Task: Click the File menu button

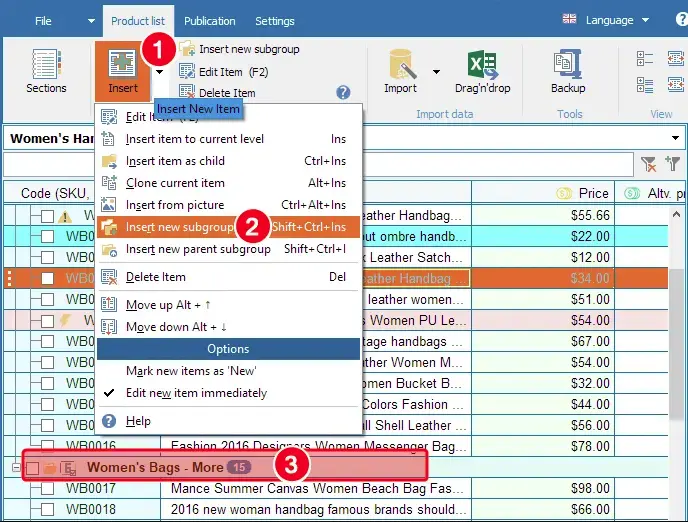Action: (43, 21)
